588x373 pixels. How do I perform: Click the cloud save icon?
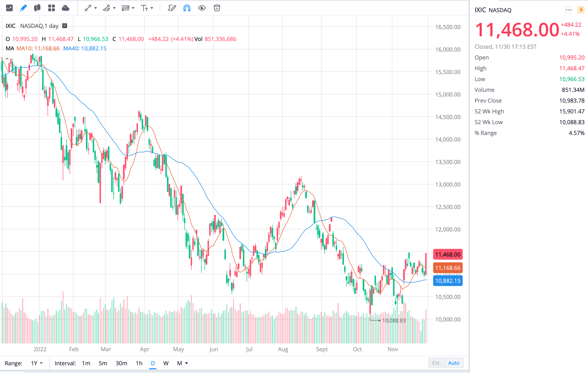pos(65,8)
